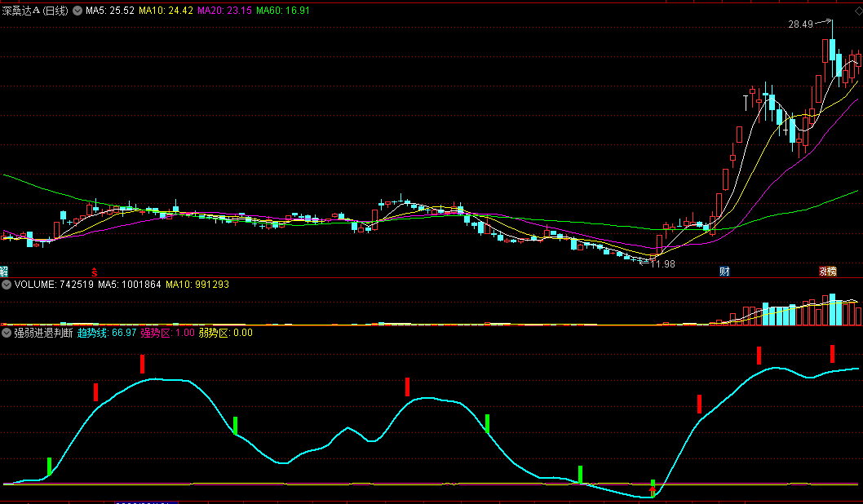
Task: Click the volume MA5: 1001864 label
Action: click(130, 285)
